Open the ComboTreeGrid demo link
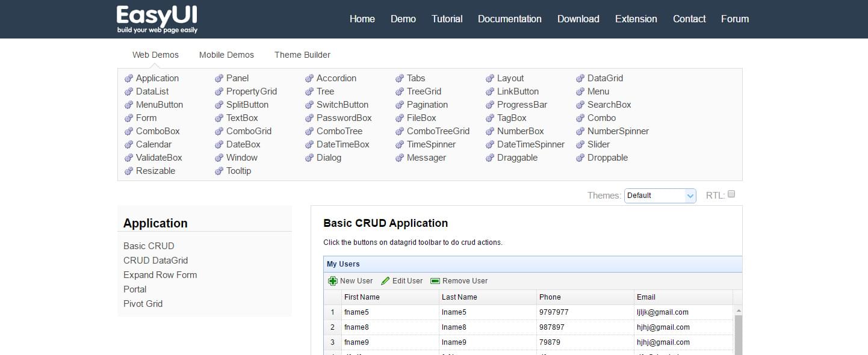 (438, 131)
